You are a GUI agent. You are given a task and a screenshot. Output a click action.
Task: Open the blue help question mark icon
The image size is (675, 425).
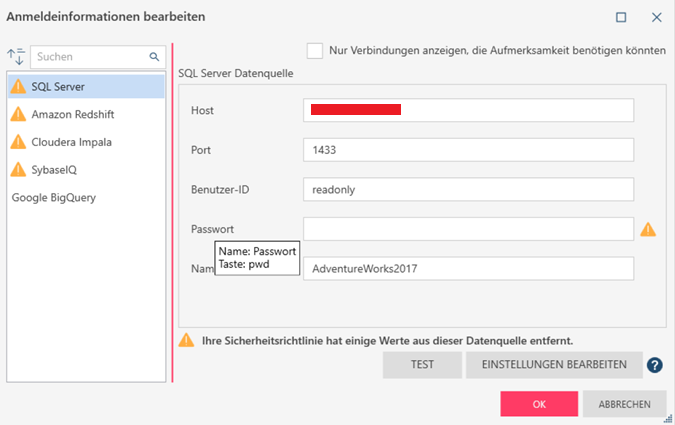(x=655, y=366)
